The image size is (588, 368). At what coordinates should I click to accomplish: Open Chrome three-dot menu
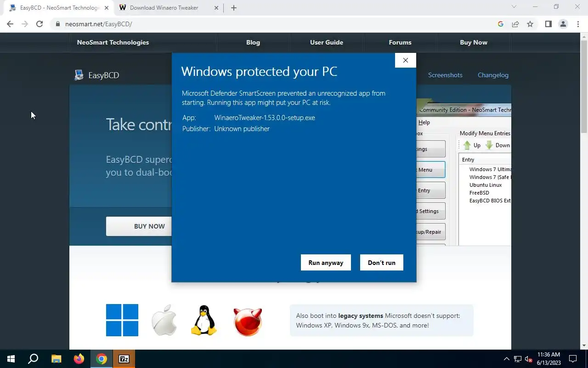577,24
